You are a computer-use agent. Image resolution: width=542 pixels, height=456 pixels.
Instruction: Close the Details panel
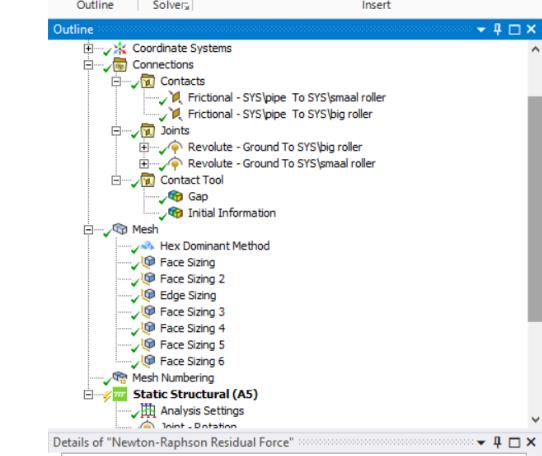tap(531, 442)
